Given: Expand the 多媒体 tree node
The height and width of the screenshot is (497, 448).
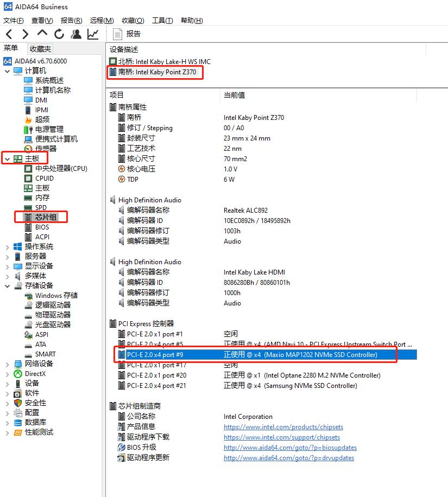Looking at the screenshot, I should click(7, 276).
